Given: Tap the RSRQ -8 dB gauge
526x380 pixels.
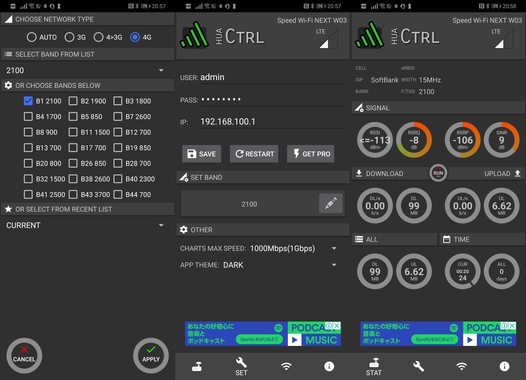Looking at the screenshot, I should (414, 140).
